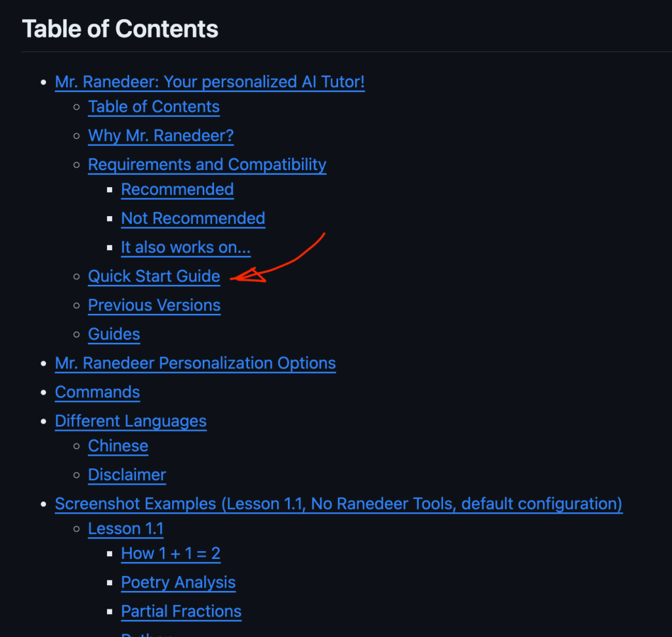This screenshot has width=672, height=637.
Task: Click the Poetry Analysis link
Action: 178,582
